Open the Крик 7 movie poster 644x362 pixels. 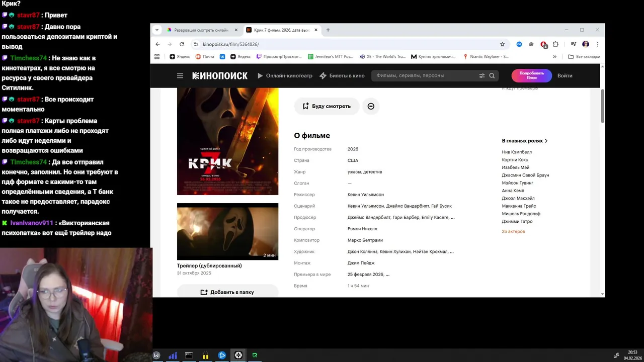[227, 141]
